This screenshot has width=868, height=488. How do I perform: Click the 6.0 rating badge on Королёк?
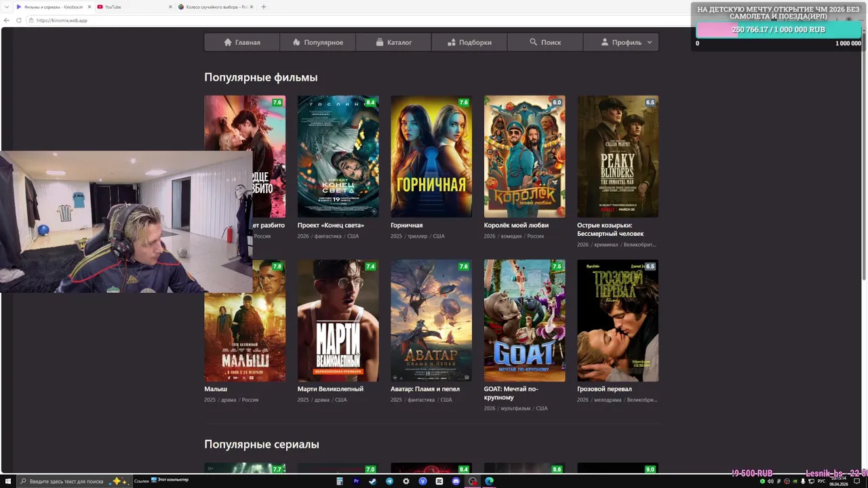[557, 102]
